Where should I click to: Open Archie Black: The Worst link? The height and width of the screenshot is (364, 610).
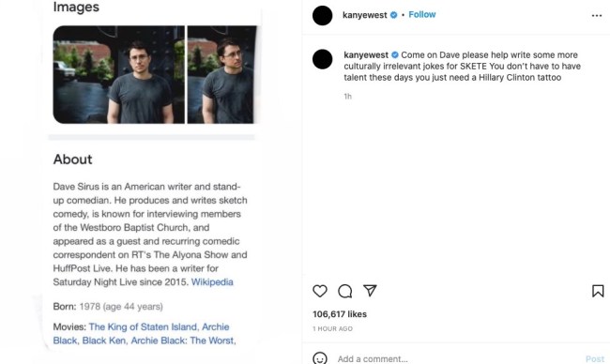coord(182,341)
